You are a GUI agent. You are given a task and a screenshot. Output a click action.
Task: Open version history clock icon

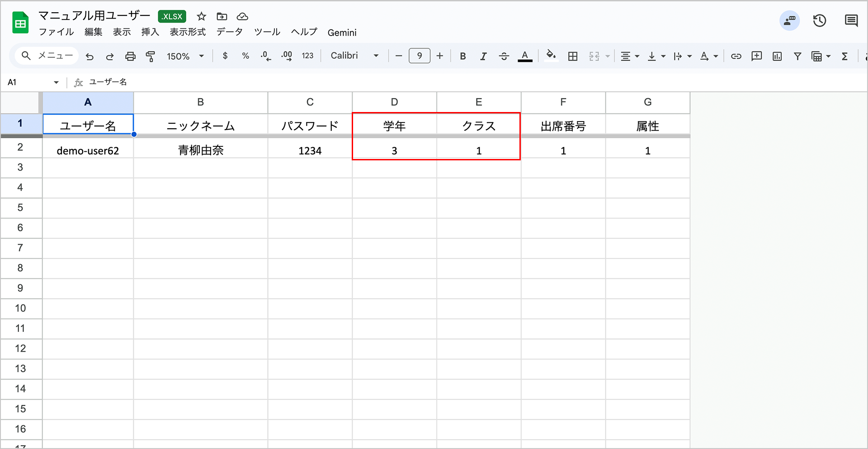point(819,21)
